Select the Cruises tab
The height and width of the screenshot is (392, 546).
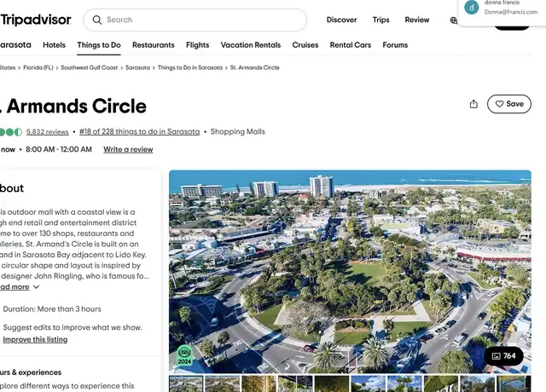pyautogui.click(x=305, y=45)
